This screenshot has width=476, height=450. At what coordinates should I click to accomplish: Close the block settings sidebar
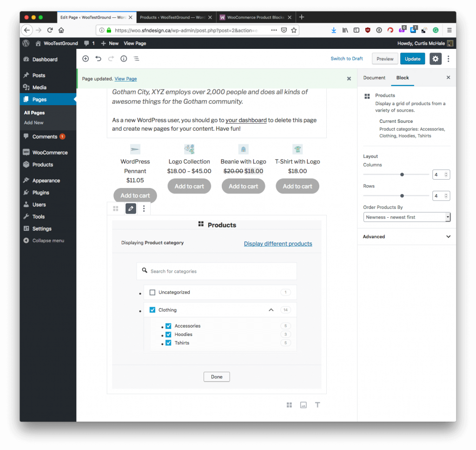pyautogui.click(x=449, y=77)
